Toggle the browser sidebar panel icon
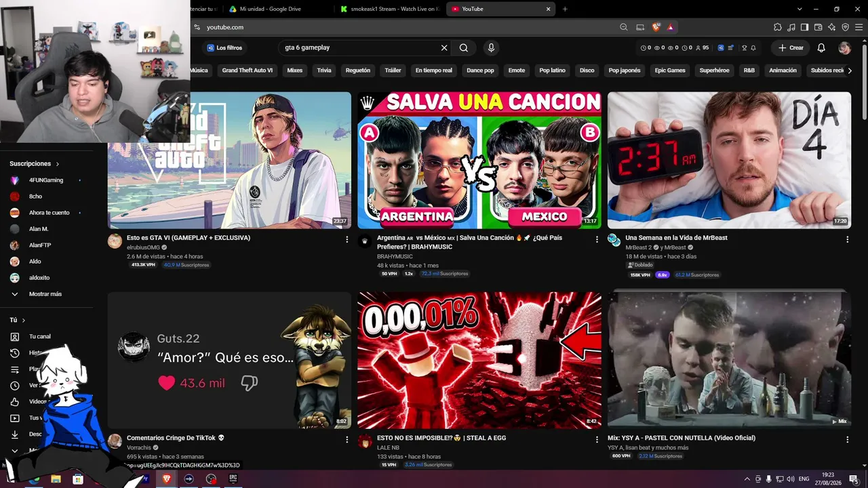The width and height of the screenshot is (868, 488). [804, 27]
